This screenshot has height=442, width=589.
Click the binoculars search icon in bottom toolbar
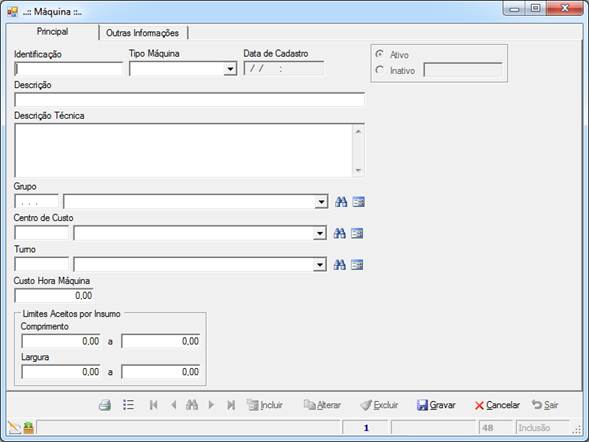point(192,405)
